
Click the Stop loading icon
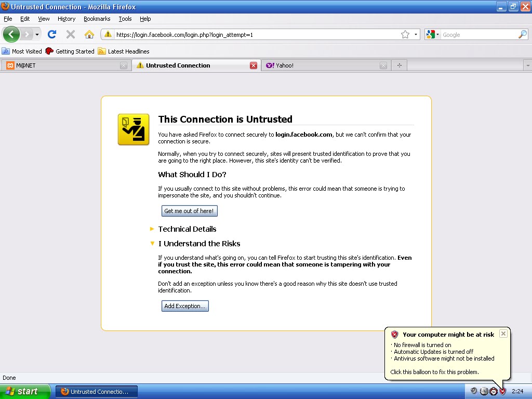coord(70,34)
